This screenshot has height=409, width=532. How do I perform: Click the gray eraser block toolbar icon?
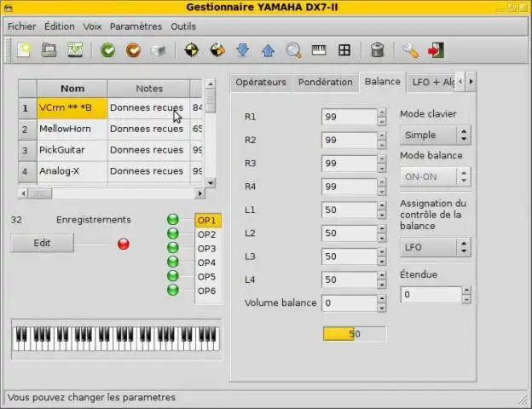pos(158,50)
